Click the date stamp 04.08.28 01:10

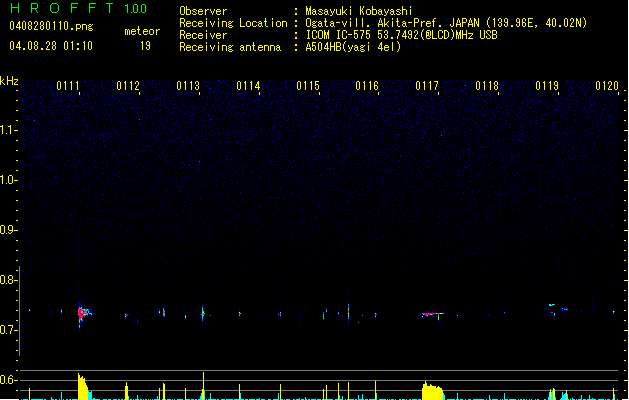click(x=51, y=46)
